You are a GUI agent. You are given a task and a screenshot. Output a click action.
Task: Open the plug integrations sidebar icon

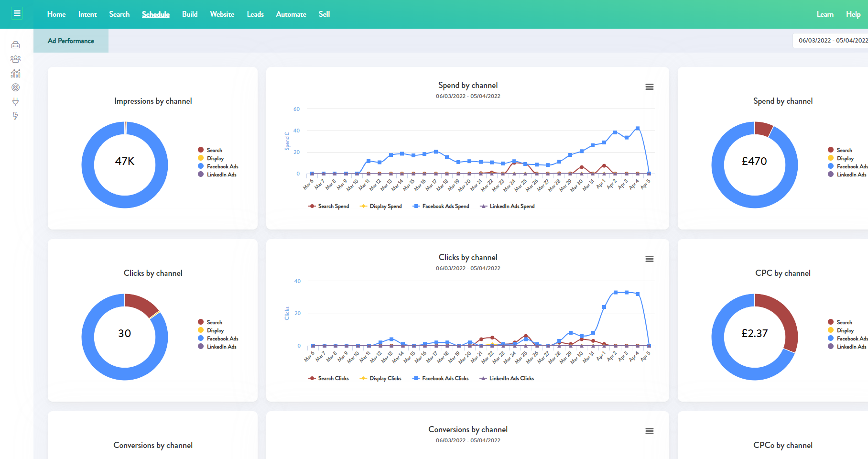pos(16,101)
